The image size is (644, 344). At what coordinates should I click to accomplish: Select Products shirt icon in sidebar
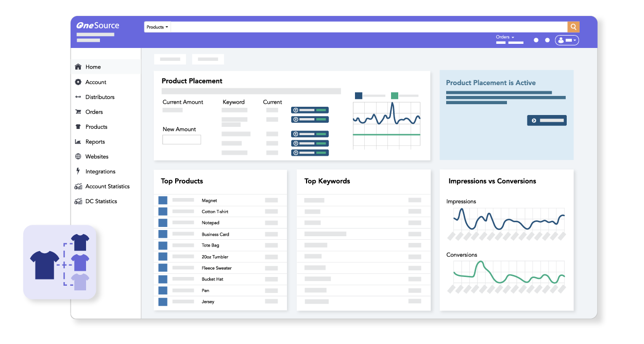(x=78, y=127)
